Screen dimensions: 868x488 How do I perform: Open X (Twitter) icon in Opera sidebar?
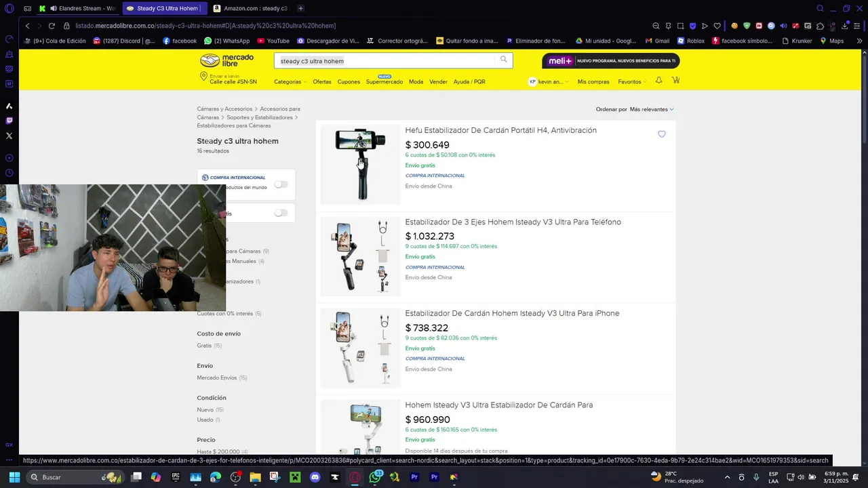(9, 136)
